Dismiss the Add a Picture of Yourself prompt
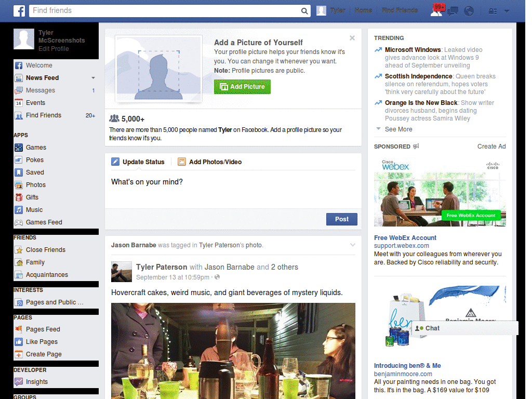The width and height of the screenshot is (532, 399). (352, 38)
